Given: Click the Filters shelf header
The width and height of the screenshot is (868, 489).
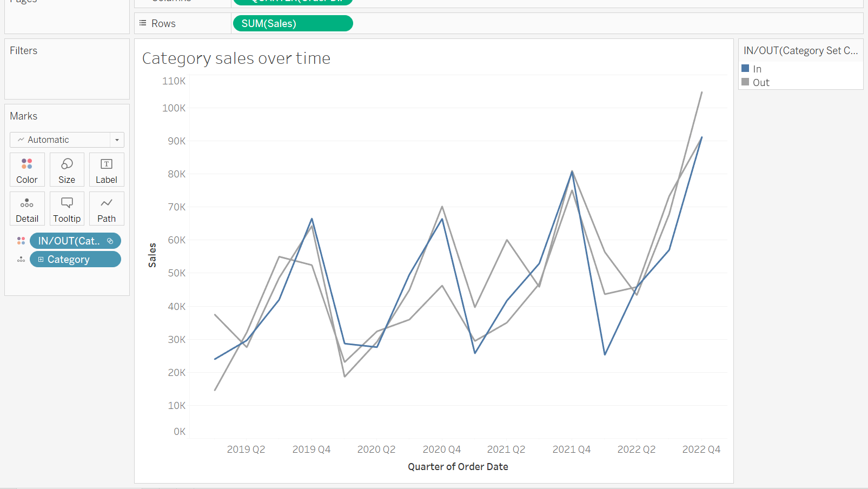Looking at the screenshot, I should tap(24, 51).
